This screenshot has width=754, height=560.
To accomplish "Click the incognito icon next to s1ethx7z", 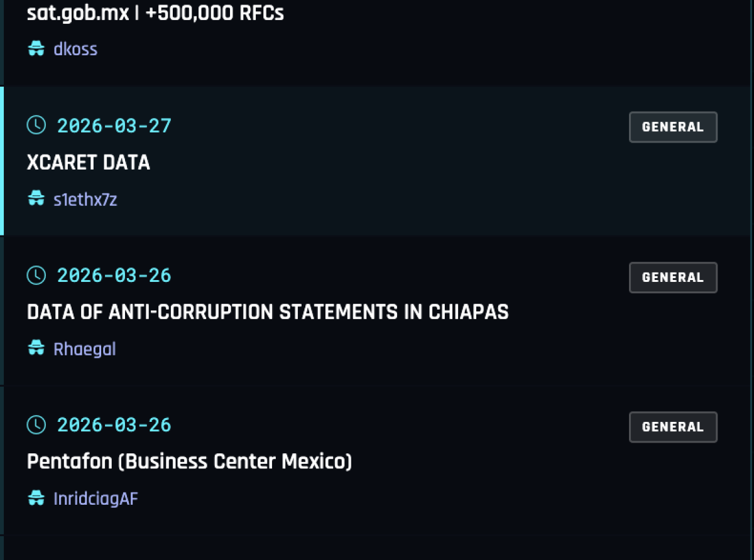I will point(36,200).
